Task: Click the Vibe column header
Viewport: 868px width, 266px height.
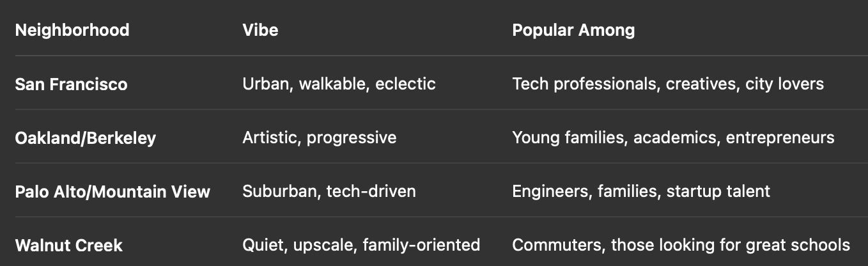Action: (x=260, y=30)
